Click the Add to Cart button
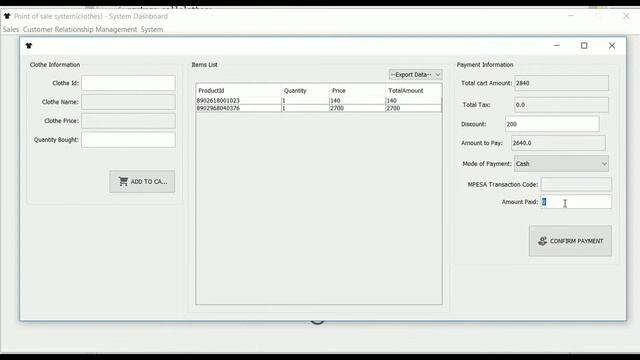The height and width of the screenshot is (360, 640). click(142, 182)
